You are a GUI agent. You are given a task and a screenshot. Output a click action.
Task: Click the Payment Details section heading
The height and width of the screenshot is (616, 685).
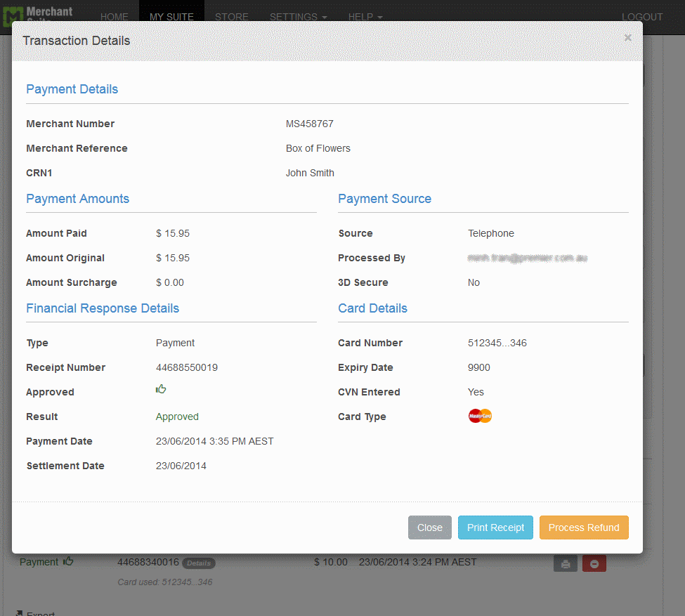click(72, 89)
